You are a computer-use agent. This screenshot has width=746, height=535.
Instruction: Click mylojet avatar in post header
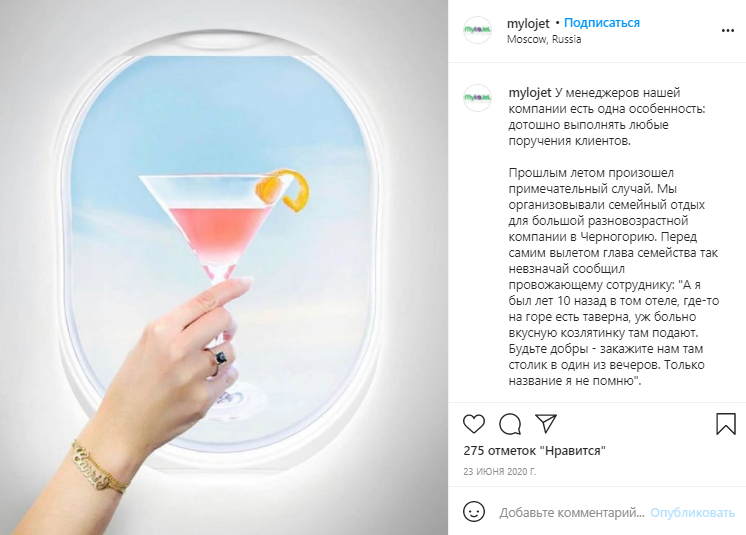point(477,30)
